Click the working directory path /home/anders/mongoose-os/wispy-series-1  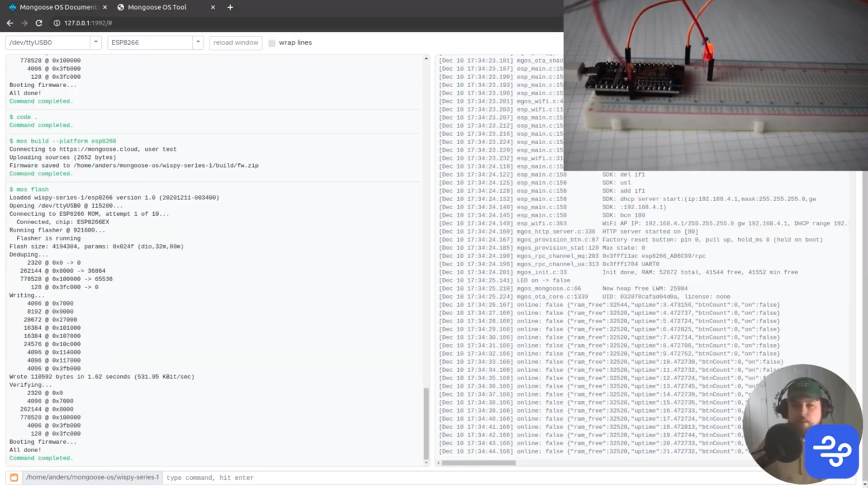93,477
